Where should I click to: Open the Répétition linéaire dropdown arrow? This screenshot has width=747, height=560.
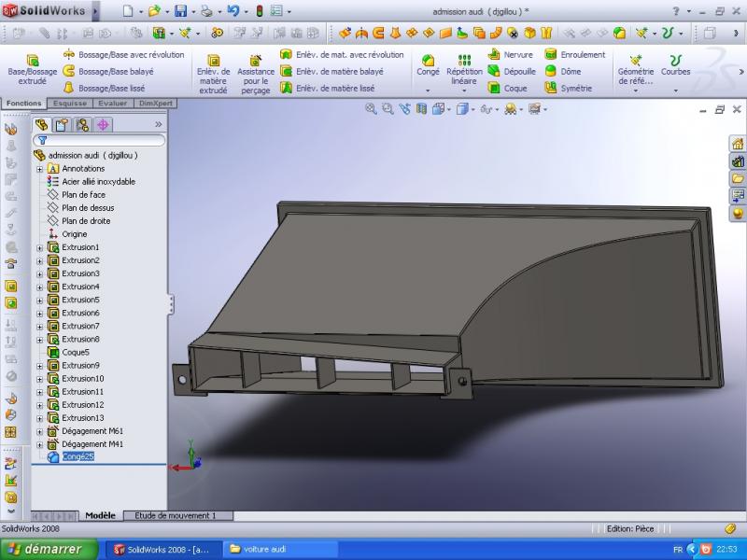coord(464,91)
